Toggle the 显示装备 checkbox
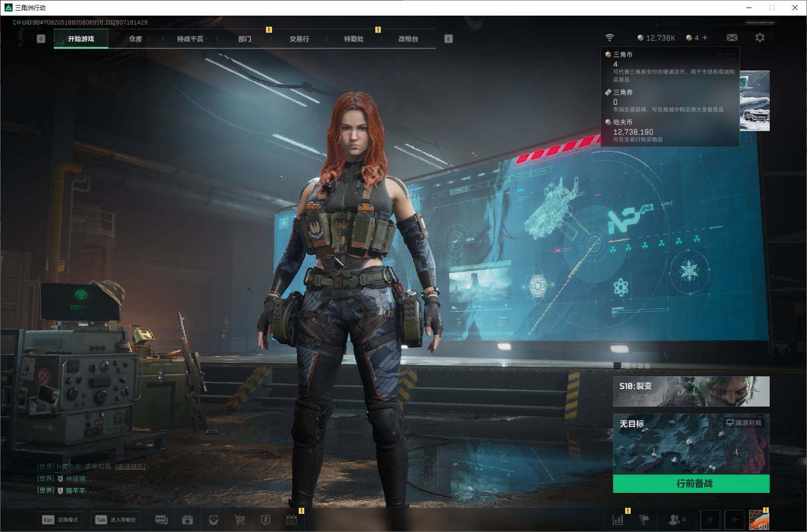807x532 pixels. coord(617,366)
